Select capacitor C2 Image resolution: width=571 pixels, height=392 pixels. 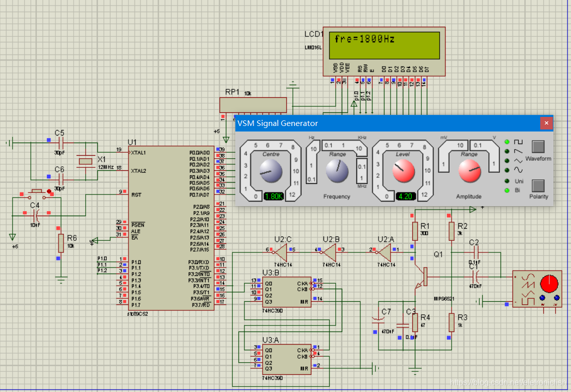click(476, 252)
